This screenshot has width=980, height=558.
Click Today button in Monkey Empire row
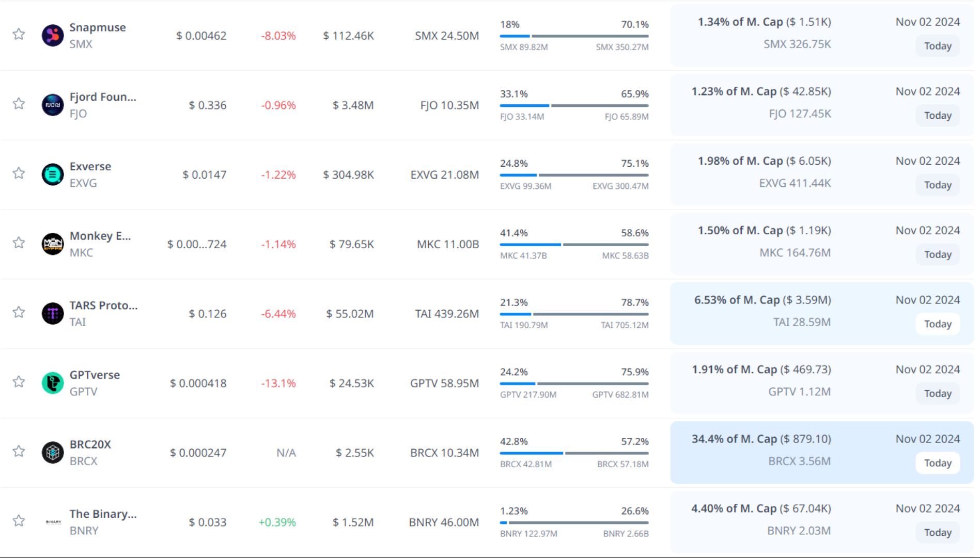coord(937,254)
